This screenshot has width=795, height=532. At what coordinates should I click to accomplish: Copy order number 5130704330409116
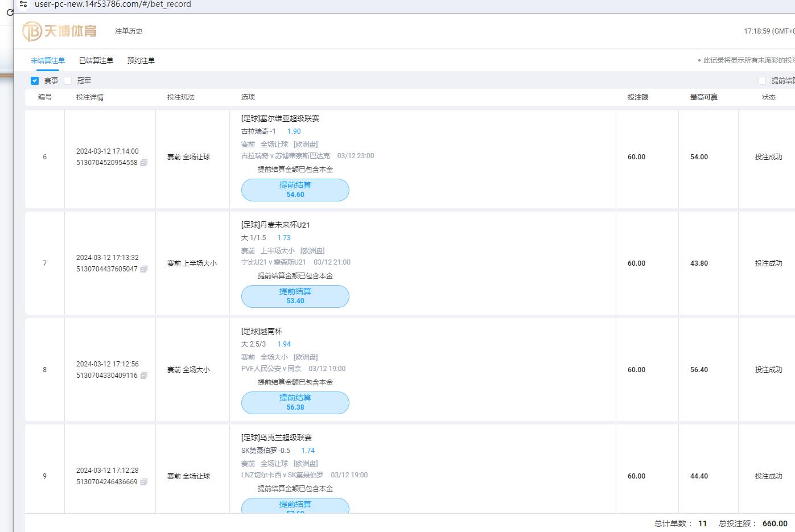tap(144, 376)
